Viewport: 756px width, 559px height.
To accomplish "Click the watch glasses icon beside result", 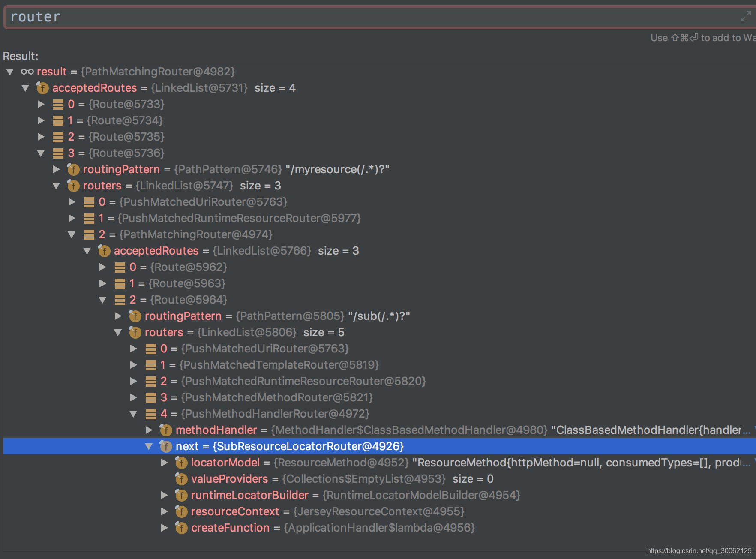I will [27, 72].
